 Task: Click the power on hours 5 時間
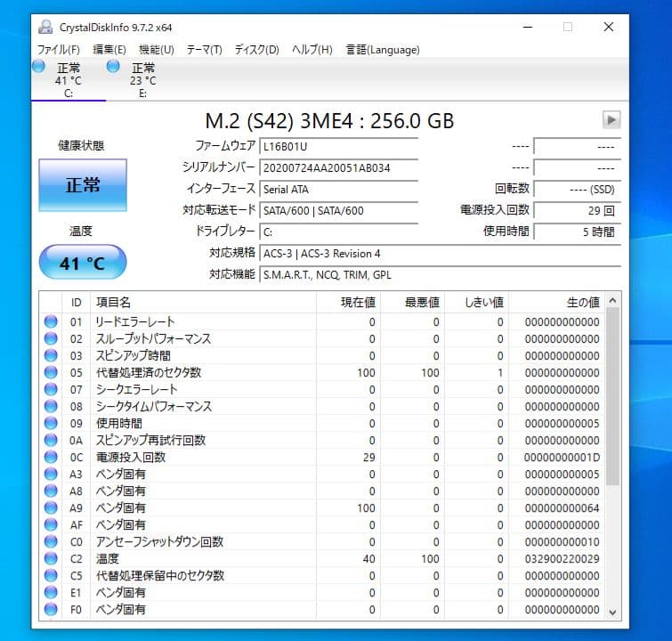pos(577,232)
